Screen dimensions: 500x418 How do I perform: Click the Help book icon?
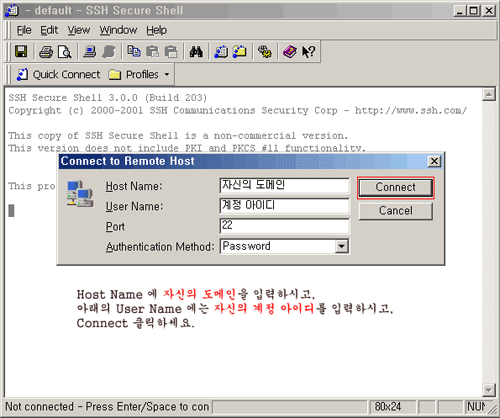pyautogui.click(x=290, y=52)
